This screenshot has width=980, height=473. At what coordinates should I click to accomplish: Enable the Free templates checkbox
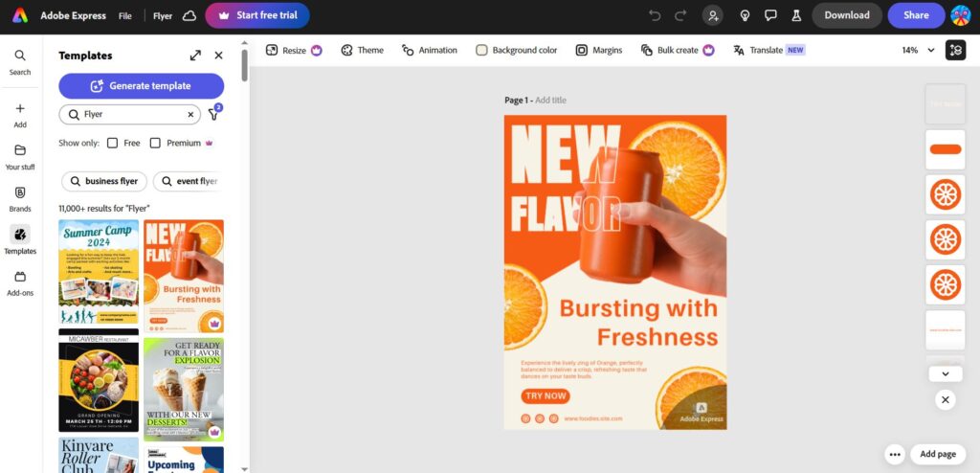click(113, 143)
